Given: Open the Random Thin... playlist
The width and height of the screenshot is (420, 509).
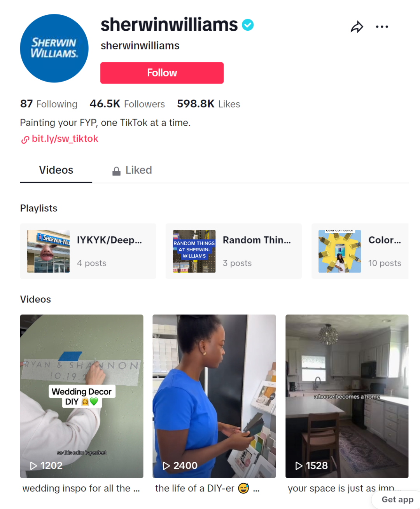Looking at the screenshot, I should pyautogui.click(x=233, y=251).
